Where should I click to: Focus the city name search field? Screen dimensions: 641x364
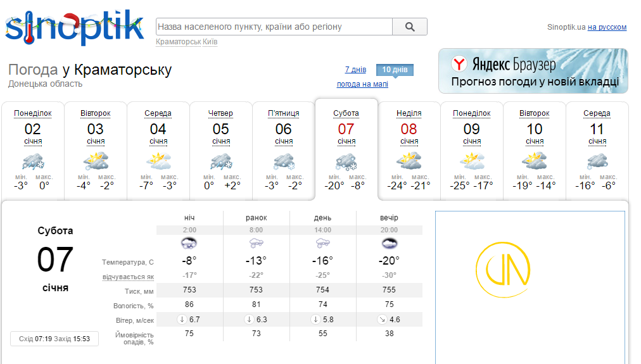[x=274, y=27]
